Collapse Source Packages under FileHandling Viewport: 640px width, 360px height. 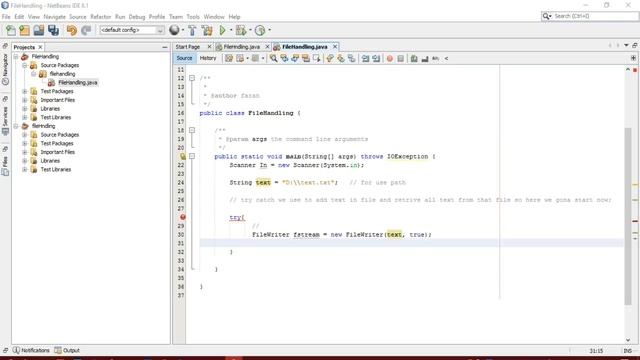pos(25,65)
